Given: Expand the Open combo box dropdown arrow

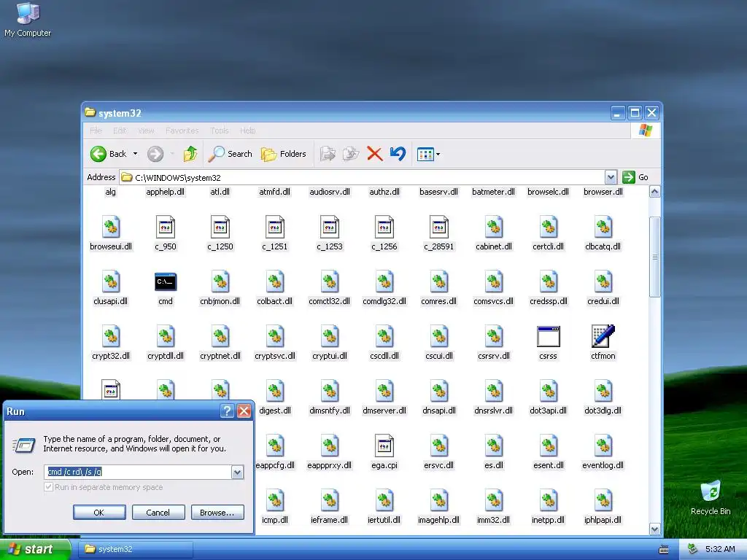Looking at the screenshot, I should coord(237,472).
